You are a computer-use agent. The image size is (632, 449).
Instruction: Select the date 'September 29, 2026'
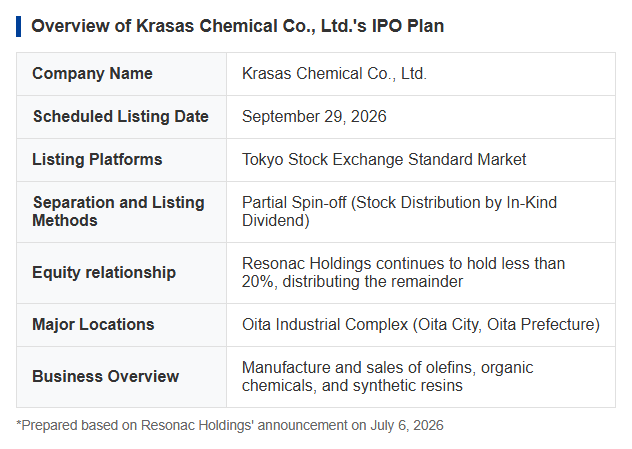pos(314,117)
